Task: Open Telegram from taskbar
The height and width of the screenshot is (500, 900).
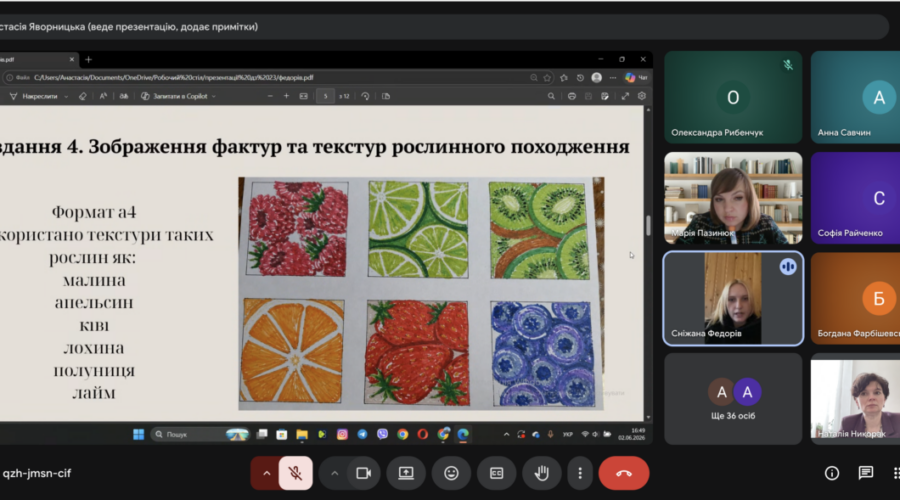Action: [x=362, y=435]
